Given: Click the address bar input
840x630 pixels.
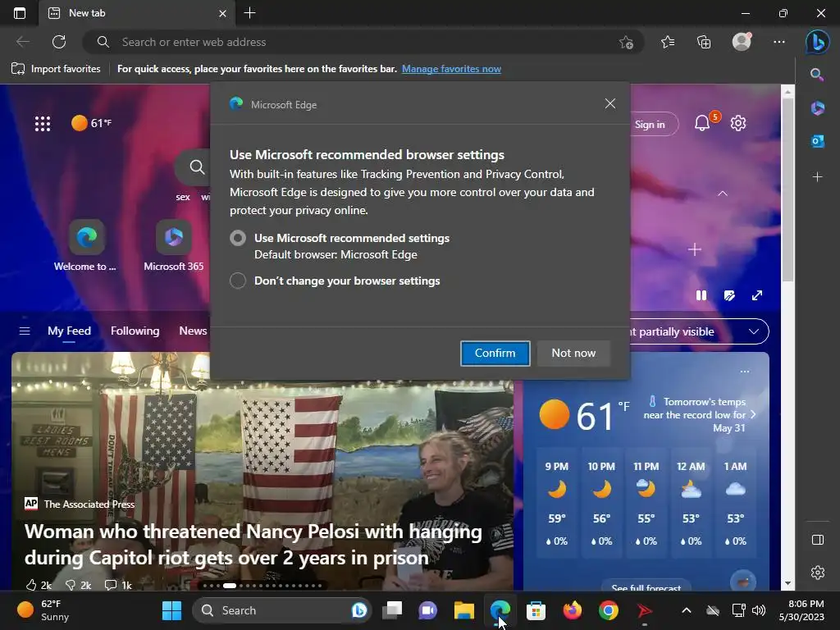Looking at the screenshot, I should (x=364, y=42).
